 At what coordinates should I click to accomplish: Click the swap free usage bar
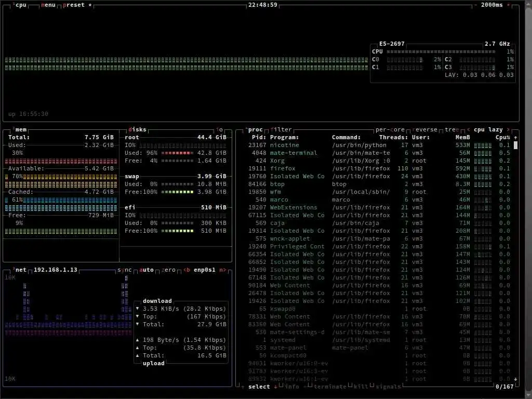177,192
